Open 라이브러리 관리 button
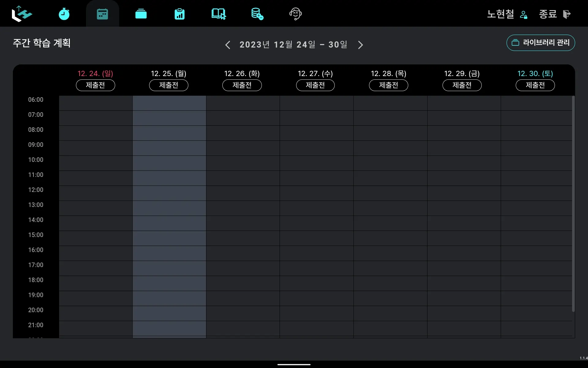This screenshot has height=368, width=588. point(541,43)
